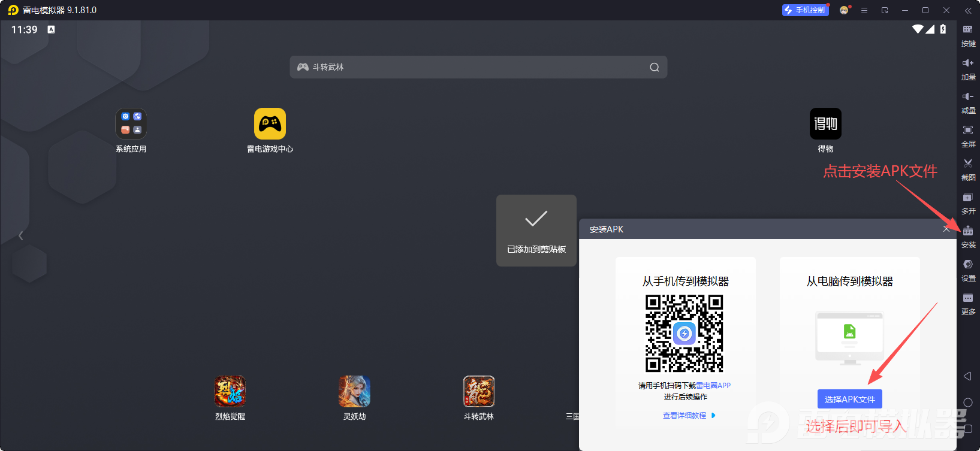Launch the 雷电游戏中心 app

tap(270, 124)
